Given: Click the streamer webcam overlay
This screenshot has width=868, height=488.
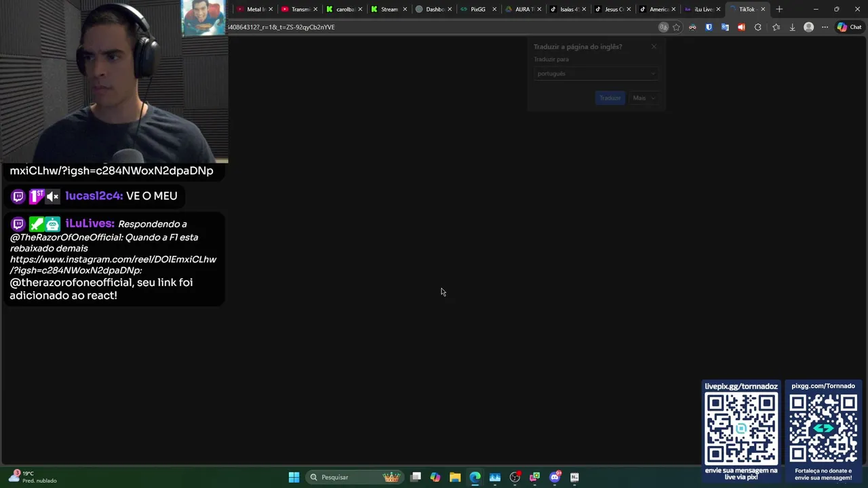Looking at the screenshot, I should click(x=114, y=81).
